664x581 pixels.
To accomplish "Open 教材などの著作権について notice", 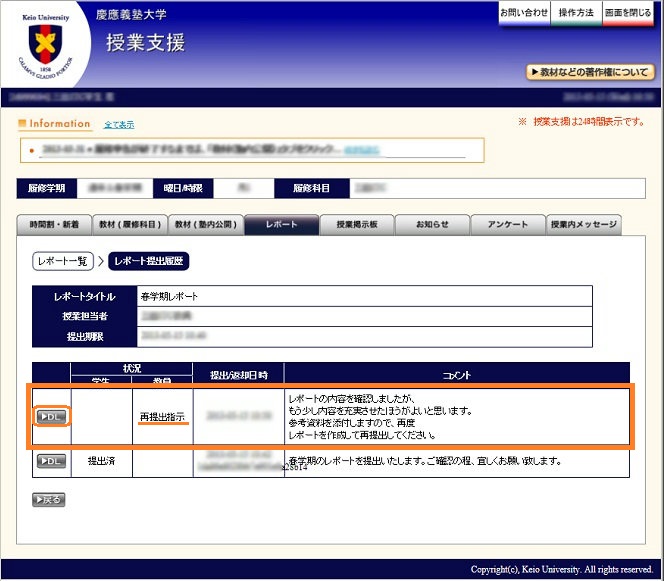I will coord(591,72).
